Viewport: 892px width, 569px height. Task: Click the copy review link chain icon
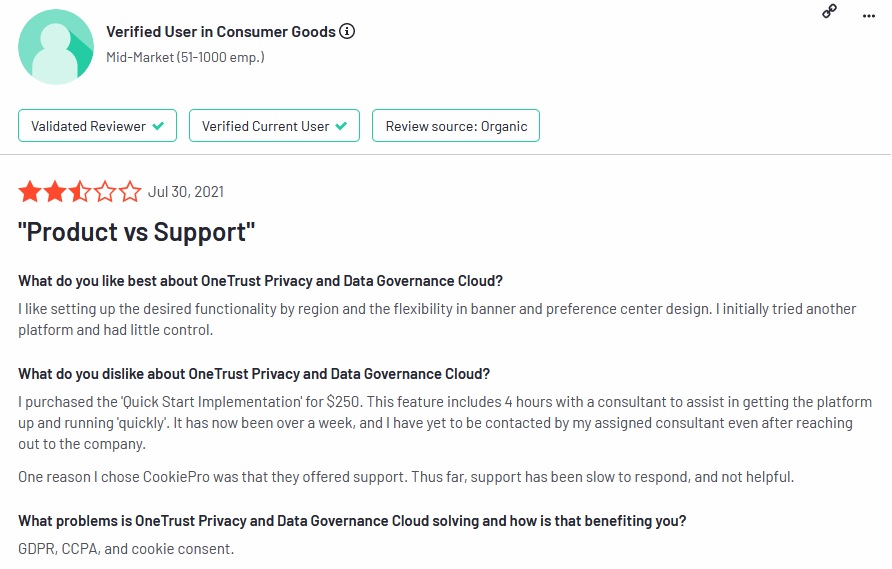(829, 12)
